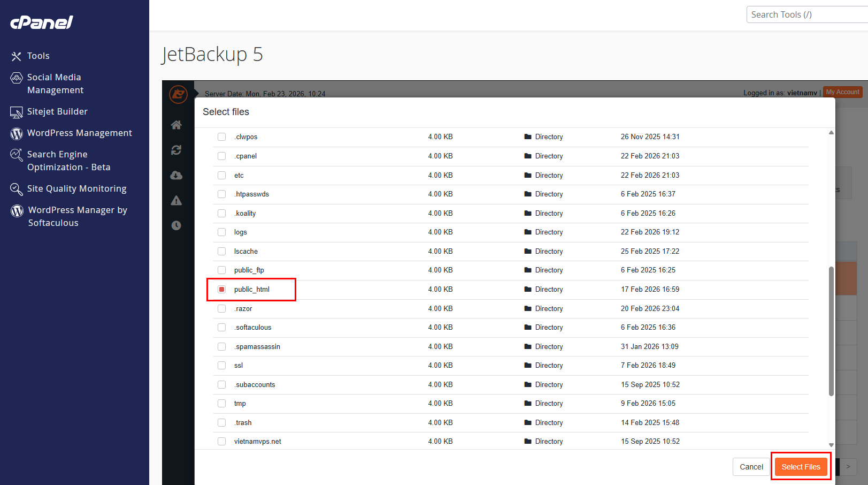Viewport: 868px width, 485px height.
Task: Check the etc directory checkbox
Action: (x=221, y=176)
